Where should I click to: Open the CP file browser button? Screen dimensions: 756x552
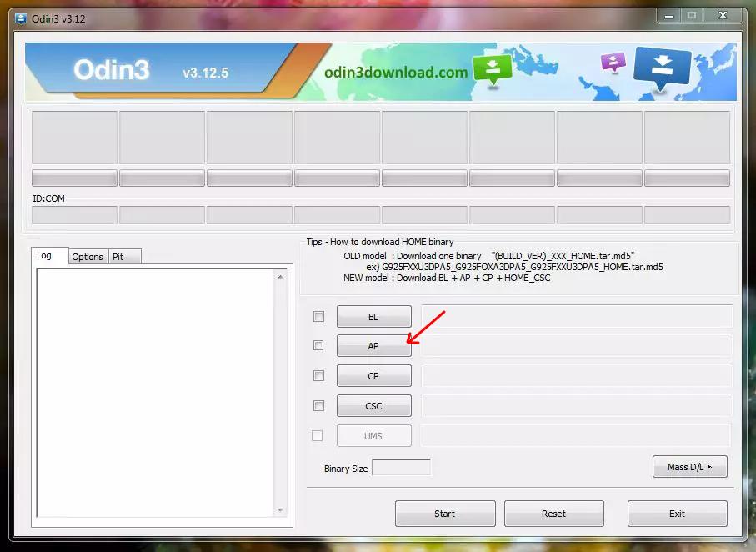pos(374,375)
